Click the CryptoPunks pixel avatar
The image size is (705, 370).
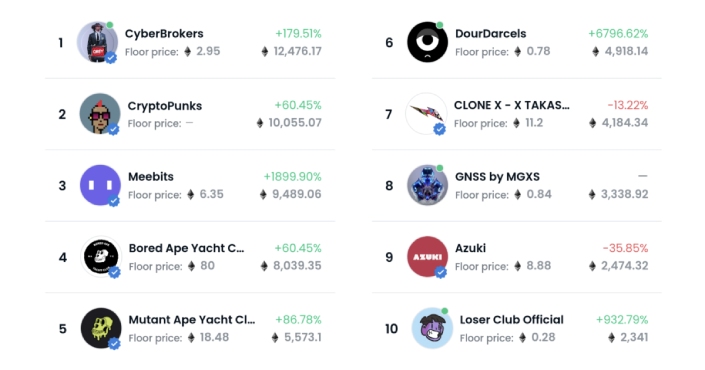pos(100,114)
